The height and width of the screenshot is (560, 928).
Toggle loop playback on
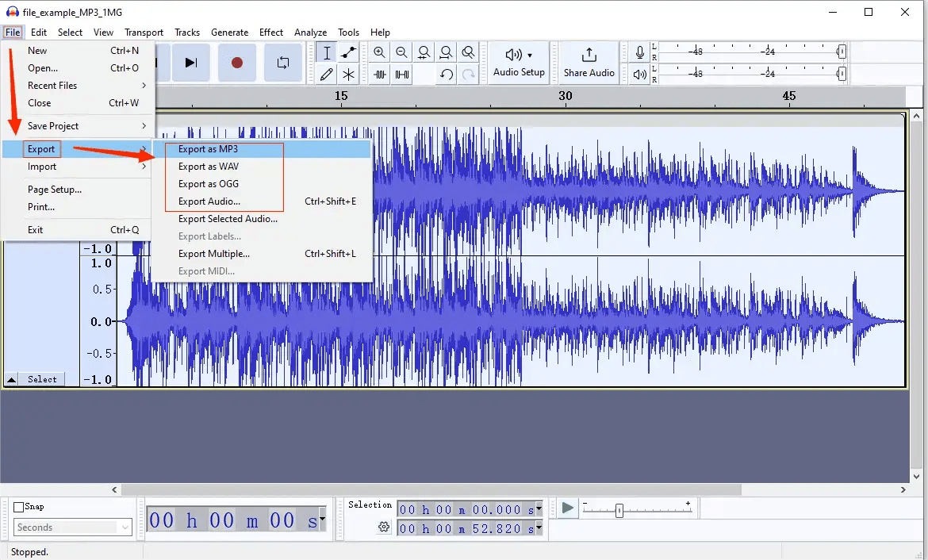coord(283,63)
